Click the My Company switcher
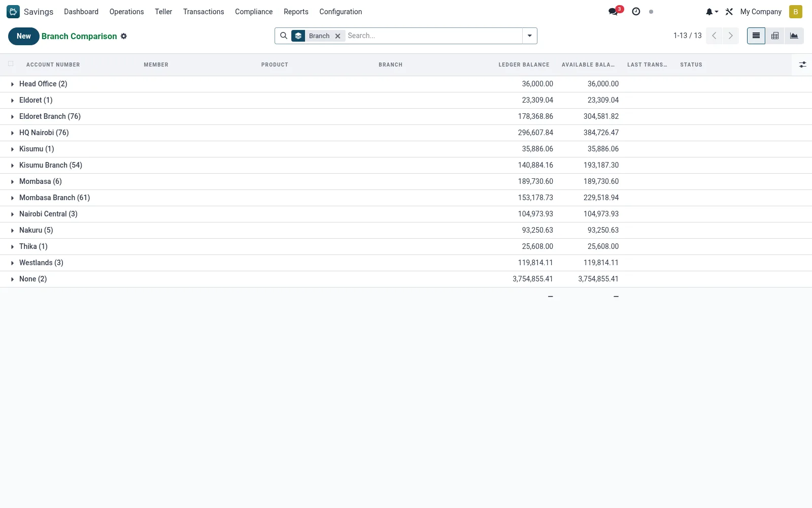 (x=761, y=12)
